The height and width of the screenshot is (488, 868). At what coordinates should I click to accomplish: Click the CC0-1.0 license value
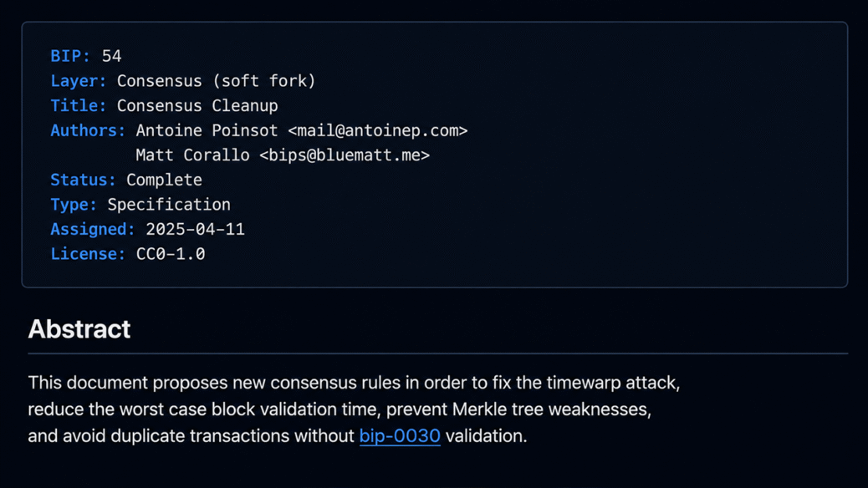[x=171, y=254]
